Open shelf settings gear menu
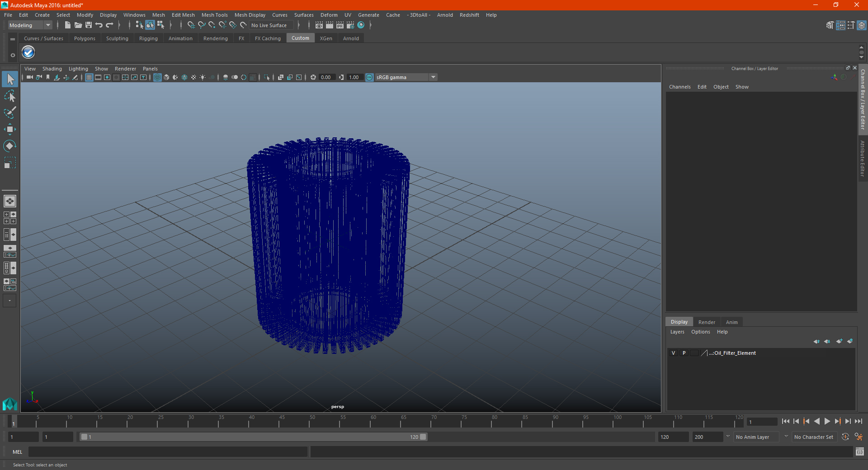 pyautogui.click(x=13, y=55)
